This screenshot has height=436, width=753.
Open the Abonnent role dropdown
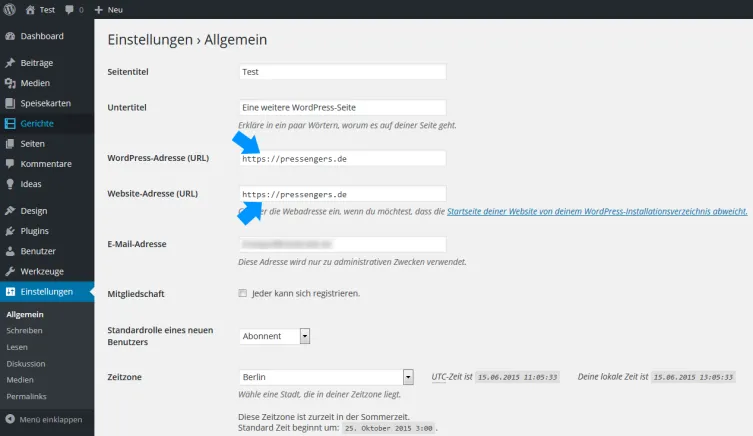274,336
